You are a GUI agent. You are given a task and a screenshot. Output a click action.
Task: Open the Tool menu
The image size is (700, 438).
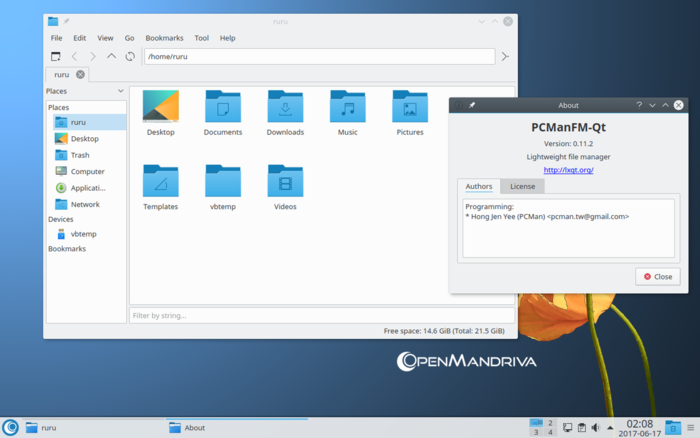[x=201, y=38]
